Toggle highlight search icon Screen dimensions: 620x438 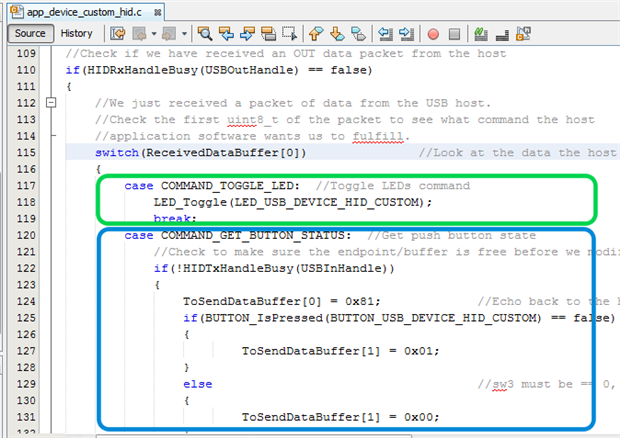pyautogui.click(x=269, y=34)
